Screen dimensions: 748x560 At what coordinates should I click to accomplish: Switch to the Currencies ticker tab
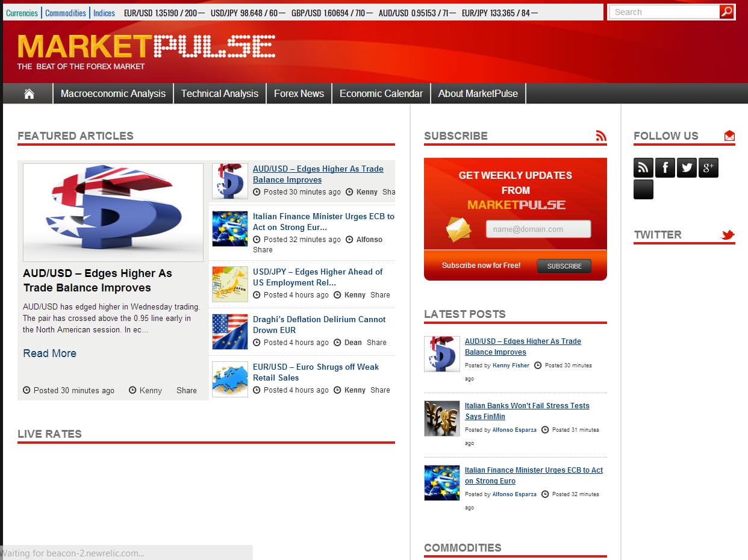pos(22,13)
